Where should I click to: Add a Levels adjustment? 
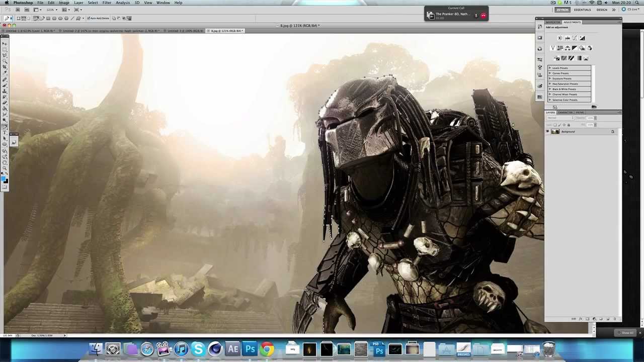pos(568,38)
